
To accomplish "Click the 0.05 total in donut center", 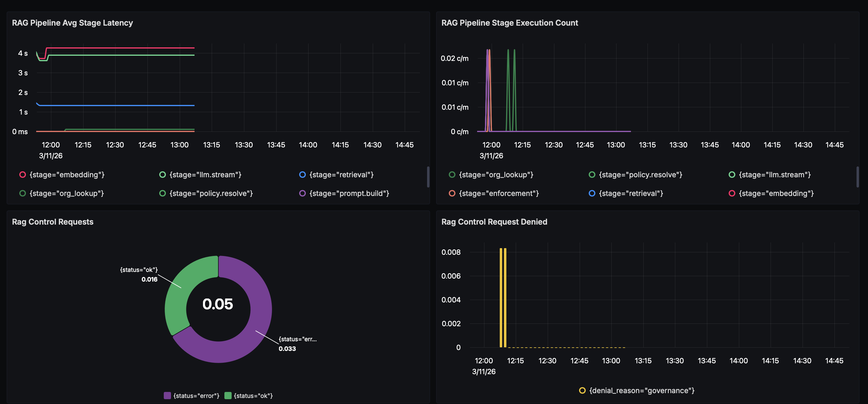I will tap(218, 304).
